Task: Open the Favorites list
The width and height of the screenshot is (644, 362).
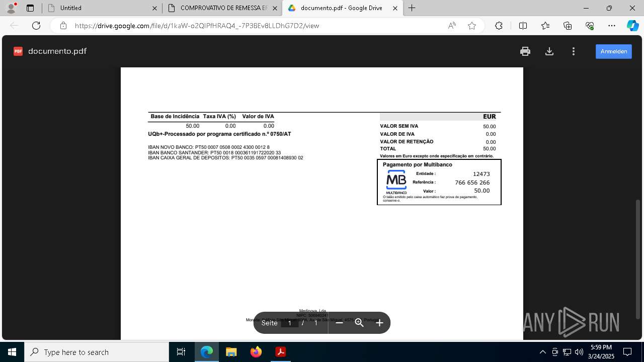Action: coord(545,26)
